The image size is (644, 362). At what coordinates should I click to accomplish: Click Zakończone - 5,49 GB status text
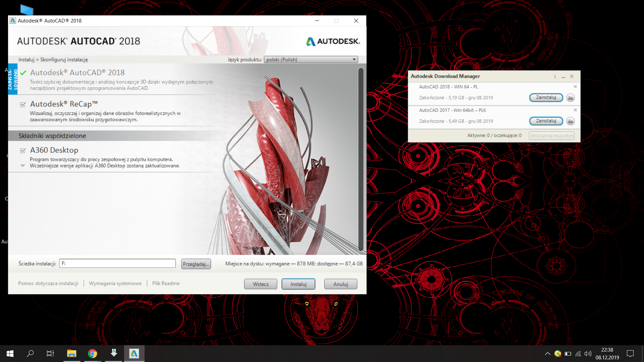tap(456, 121)
